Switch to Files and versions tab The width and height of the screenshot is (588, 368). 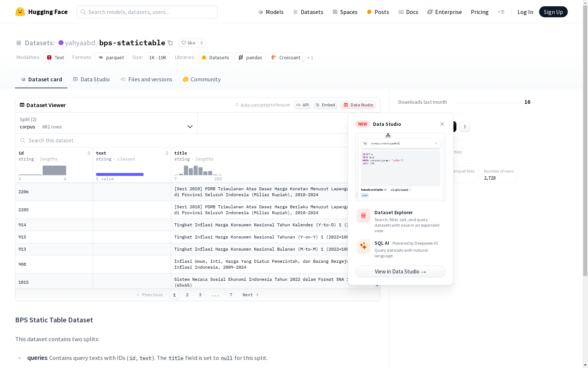[146, 79]
